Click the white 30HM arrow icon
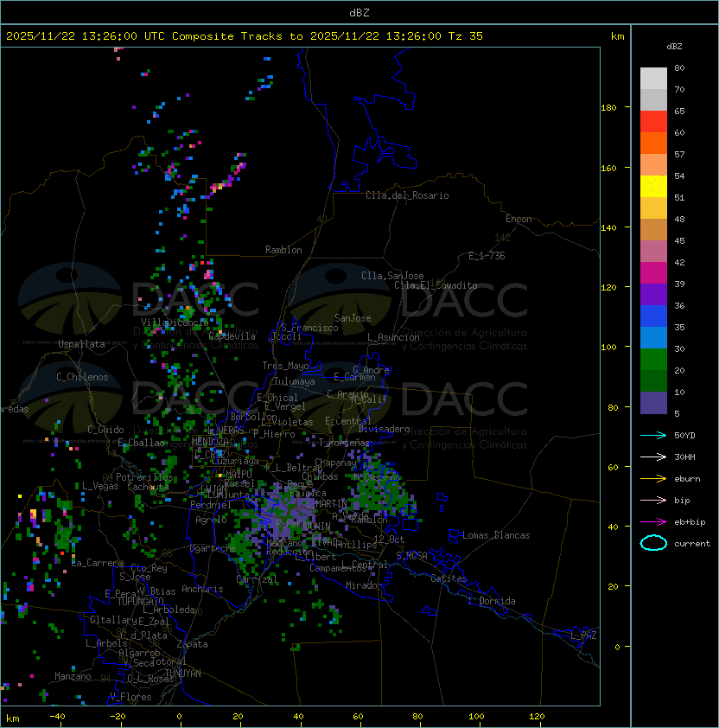Image resolution: width=719 pixels, height=728 pixels. (653, 457)
